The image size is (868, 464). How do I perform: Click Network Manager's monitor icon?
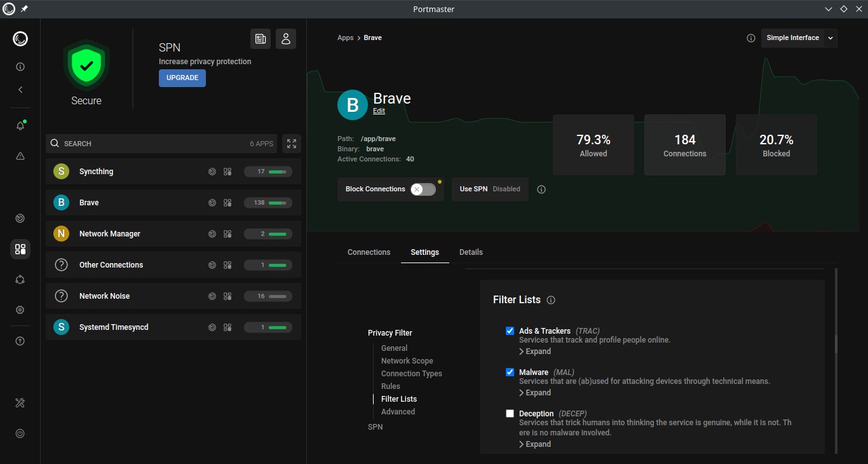(212, 234)
